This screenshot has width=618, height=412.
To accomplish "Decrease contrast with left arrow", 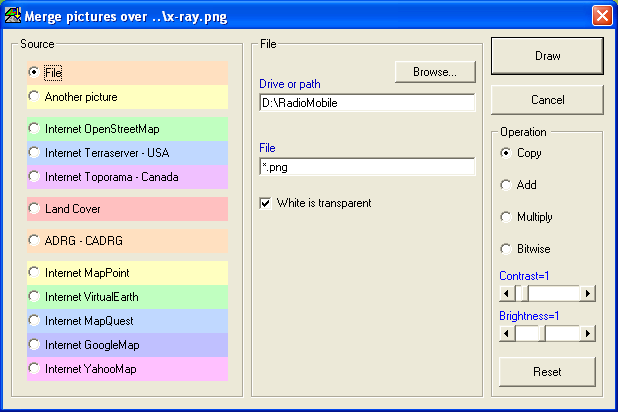I will 507,293.
